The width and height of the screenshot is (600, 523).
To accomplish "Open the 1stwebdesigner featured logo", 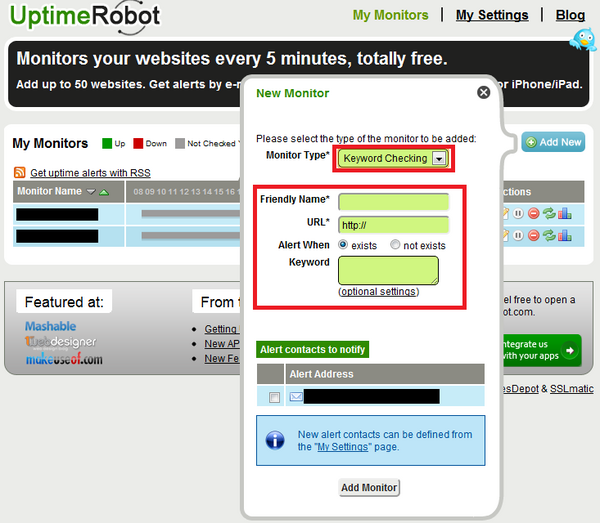I will point(60,342).
